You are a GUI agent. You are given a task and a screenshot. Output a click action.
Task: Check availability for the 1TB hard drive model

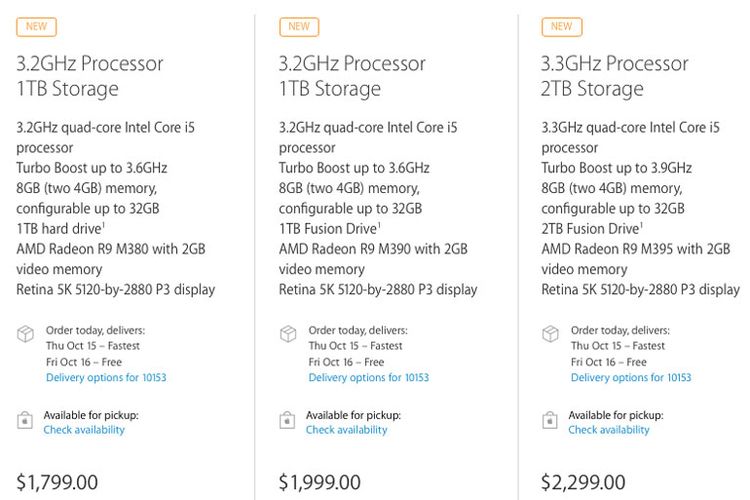click(84, 430)
